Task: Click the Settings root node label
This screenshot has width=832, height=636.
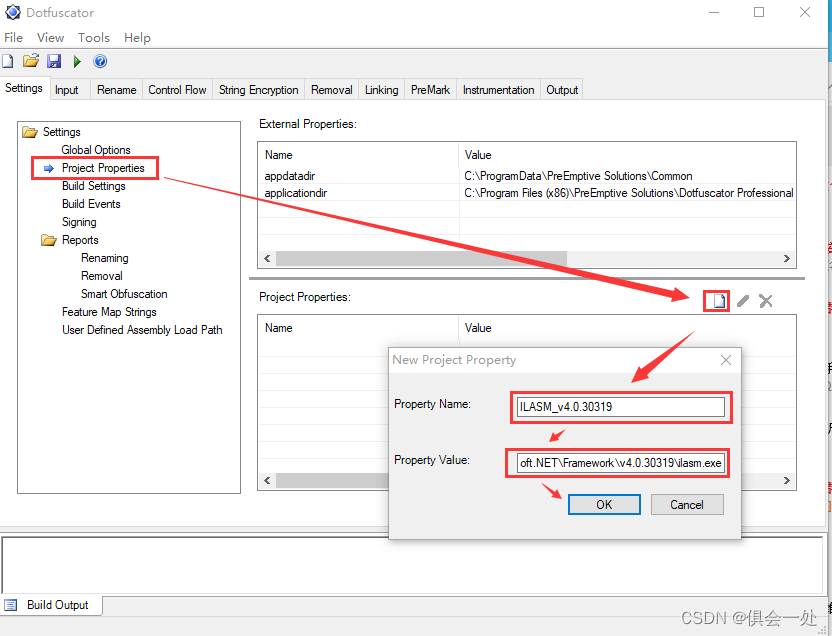Action: click(62, 132)
